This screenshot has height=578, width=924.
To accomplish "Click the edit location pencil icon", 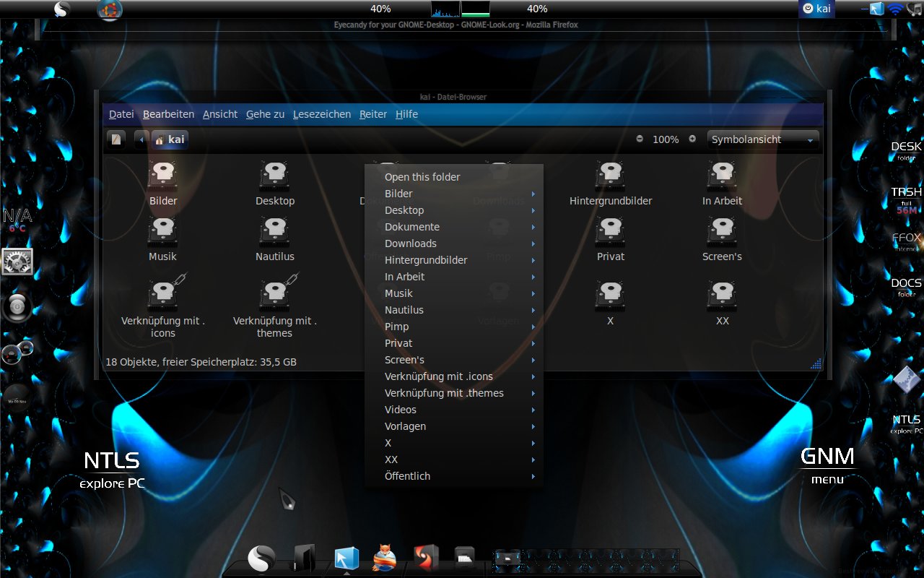I will (x=116, y=139).
